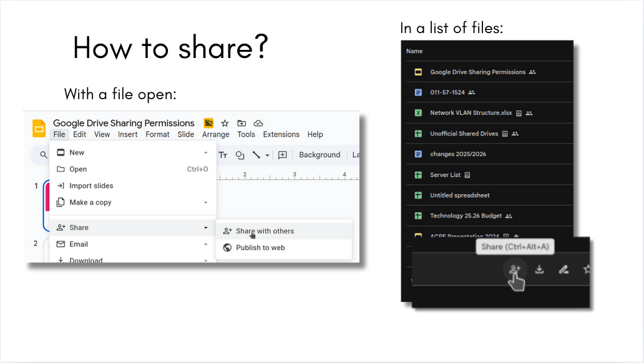This screenshot has width=644, height=363.
Task: Select Share with others
Action: [284, 231]
